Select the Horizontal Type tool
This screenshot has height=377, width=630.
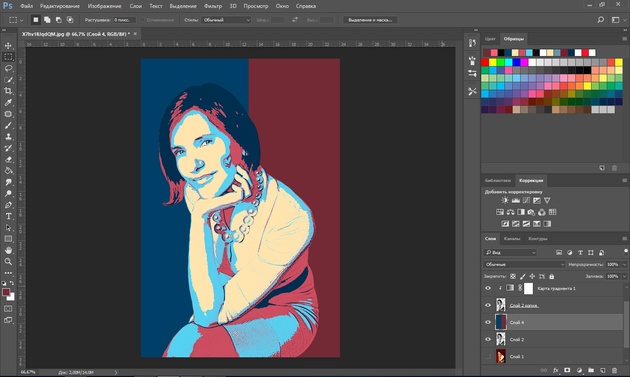[8, 216]
